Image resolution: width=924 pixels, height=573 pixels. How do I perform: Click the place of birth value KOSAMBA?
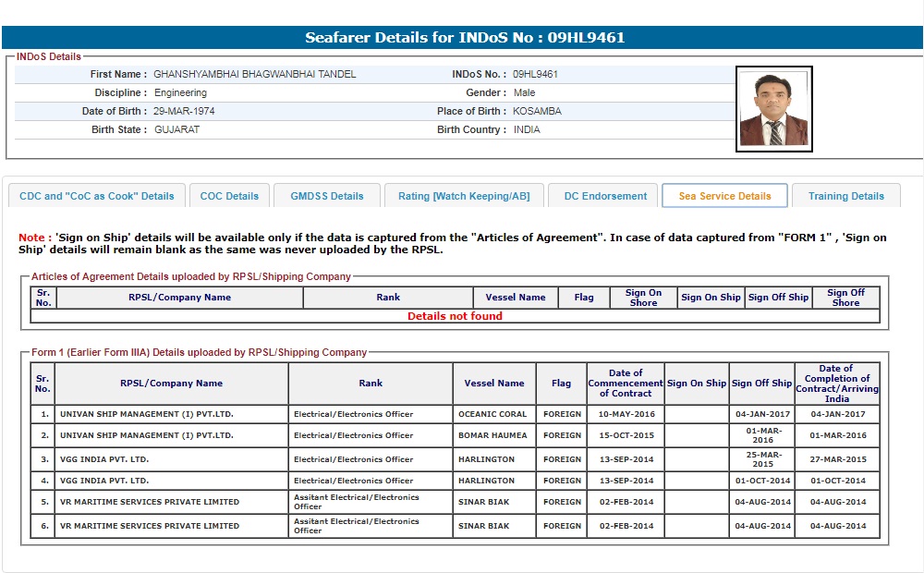click(537, 111)
